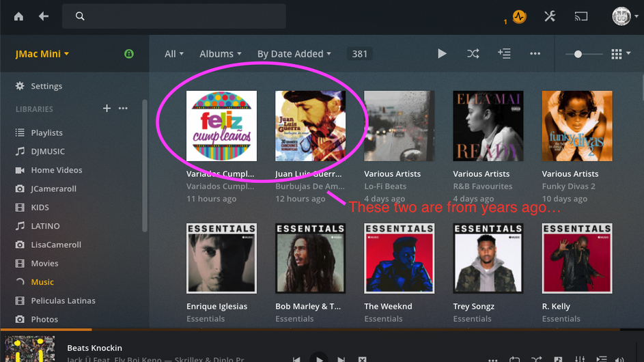Click the Enrique Iglesias artist name

click(x=217, y=307)
